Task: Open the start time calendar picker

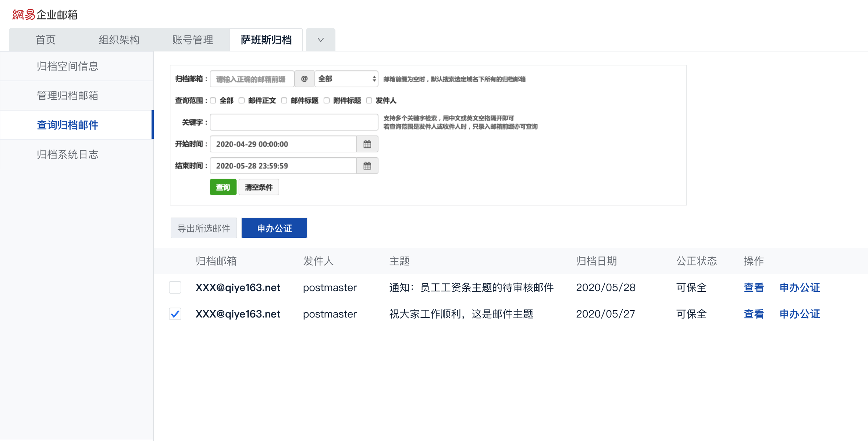Action: click(367, 144)
